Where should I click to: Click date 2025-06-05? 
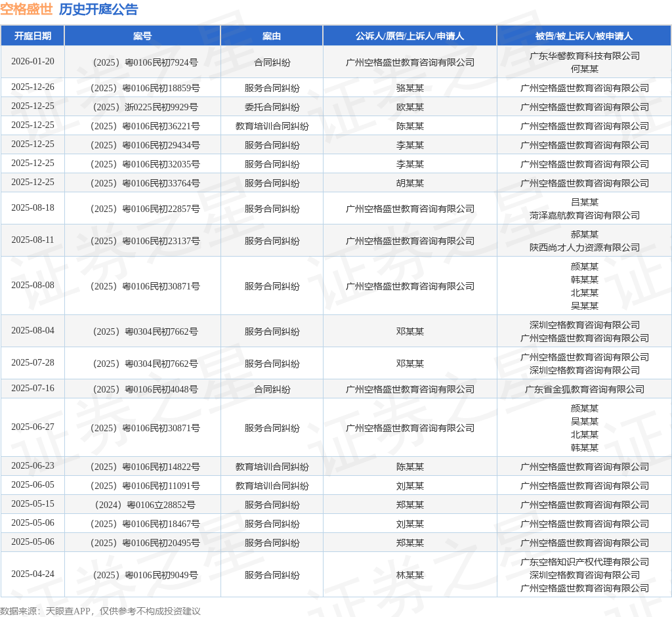33,484
